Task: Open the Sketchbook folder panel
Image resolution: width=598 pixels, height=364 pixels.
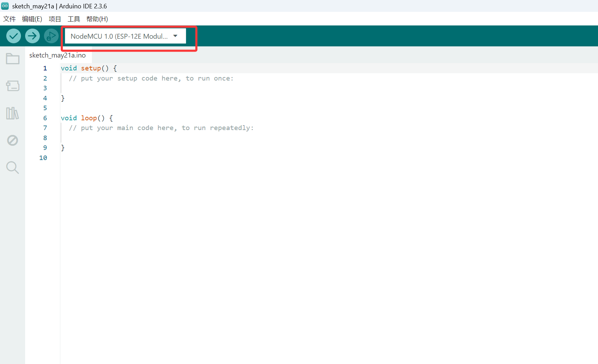Action: pos(13,59)
